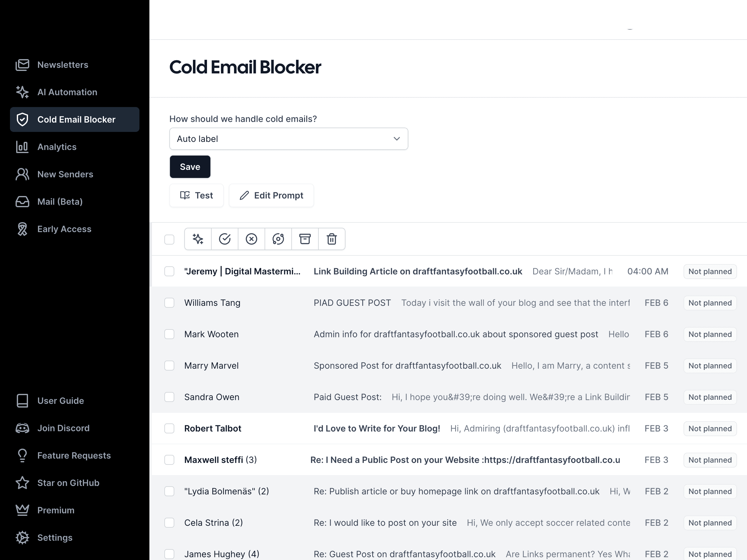Click the New Senders icon in sidebar

22,174
